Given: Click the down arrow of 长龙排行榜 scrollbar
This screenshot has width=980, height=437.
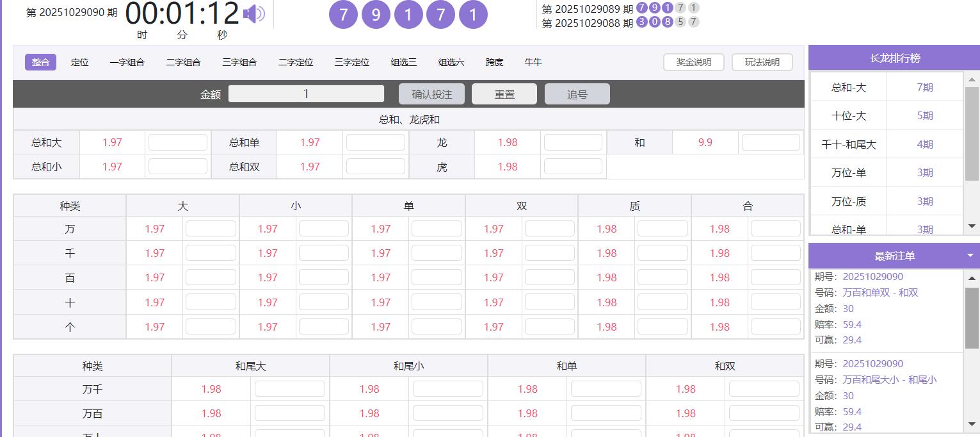Looking at the screenshot, I should tap(972, 226).
